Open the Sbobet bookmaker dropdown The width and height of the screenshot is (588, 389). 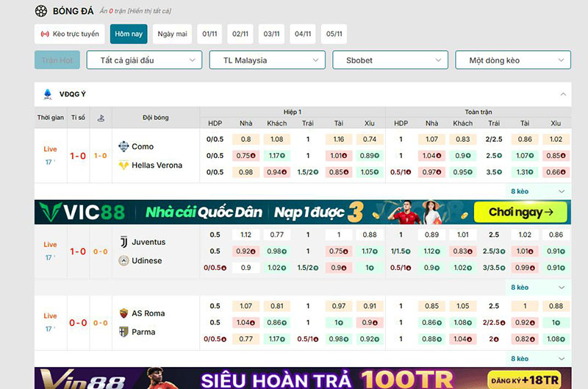pyautogui.click(x=390, y=60)
